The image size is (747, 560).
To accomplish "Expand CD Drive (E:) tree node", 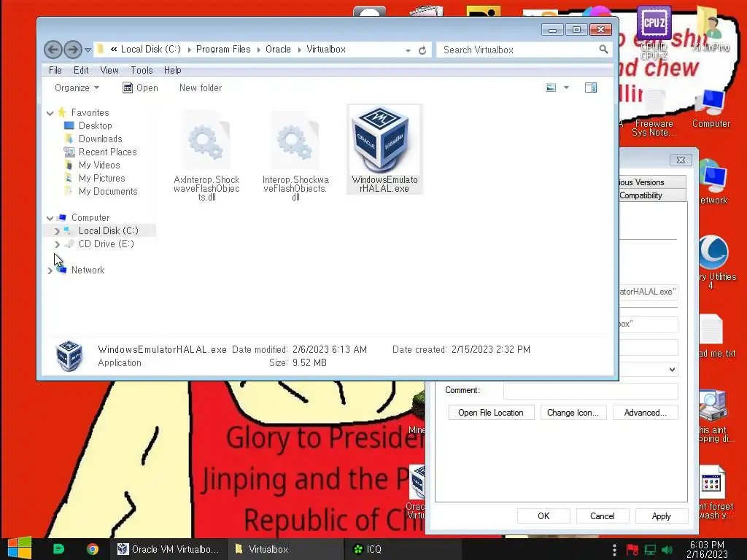I will 57,244.
